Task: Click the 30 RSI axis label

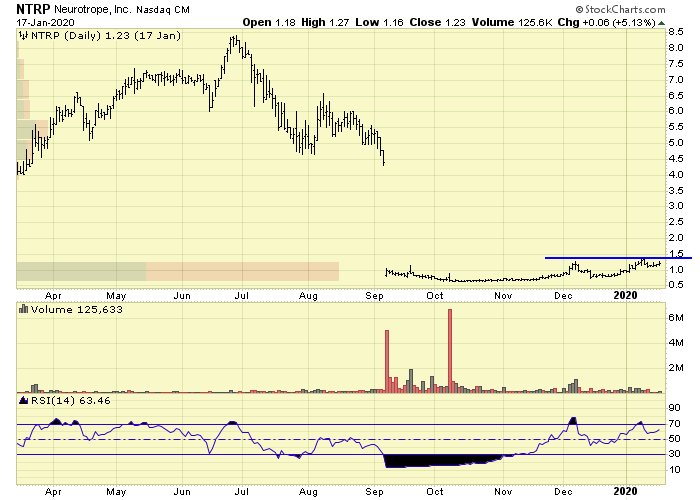Action: [x=675, y=454]
